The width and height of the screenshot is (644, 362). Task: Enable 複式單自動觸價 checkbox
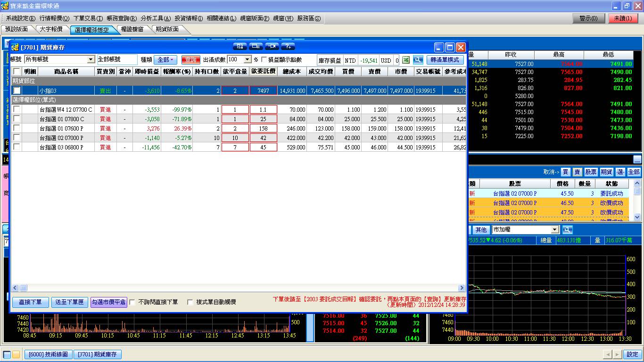click(x=190, y=302)
